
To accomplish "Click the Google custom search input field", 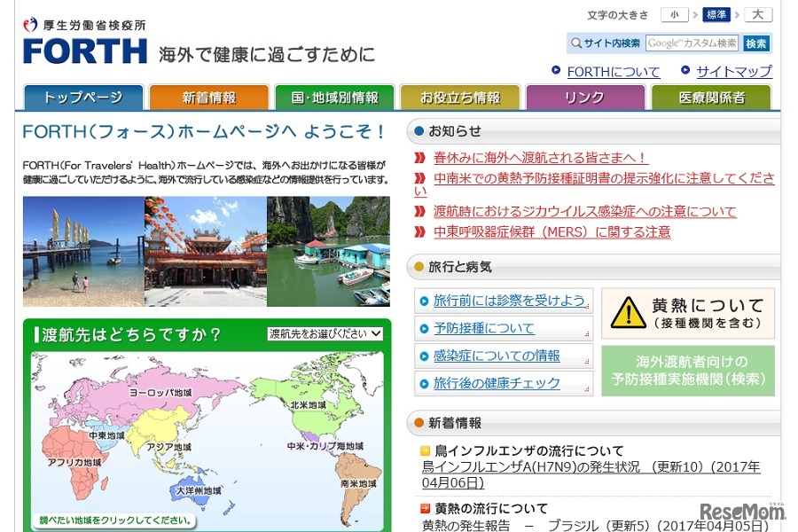I will point(692,43).
